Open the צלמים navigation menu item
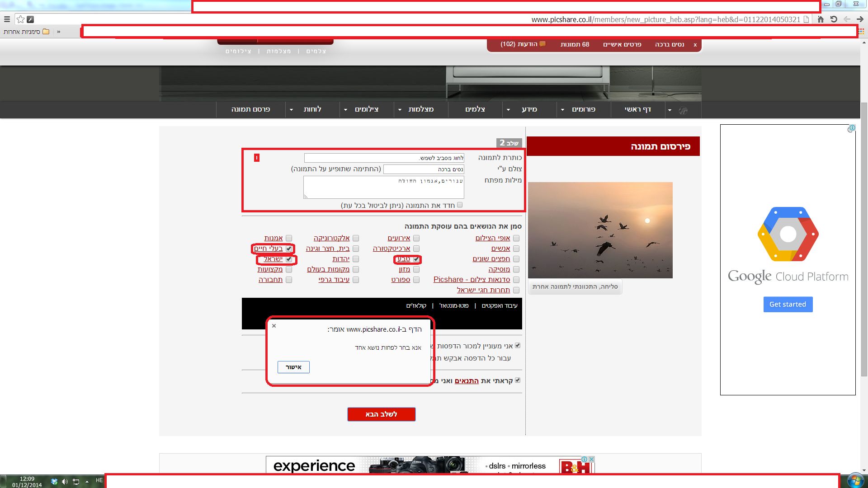 coord(475,109)
